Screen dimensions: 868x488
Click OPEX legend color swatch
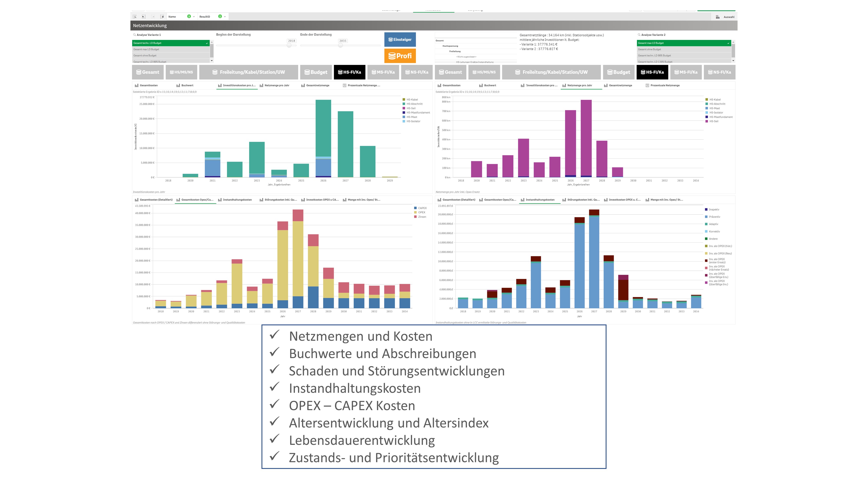point(416,213)
